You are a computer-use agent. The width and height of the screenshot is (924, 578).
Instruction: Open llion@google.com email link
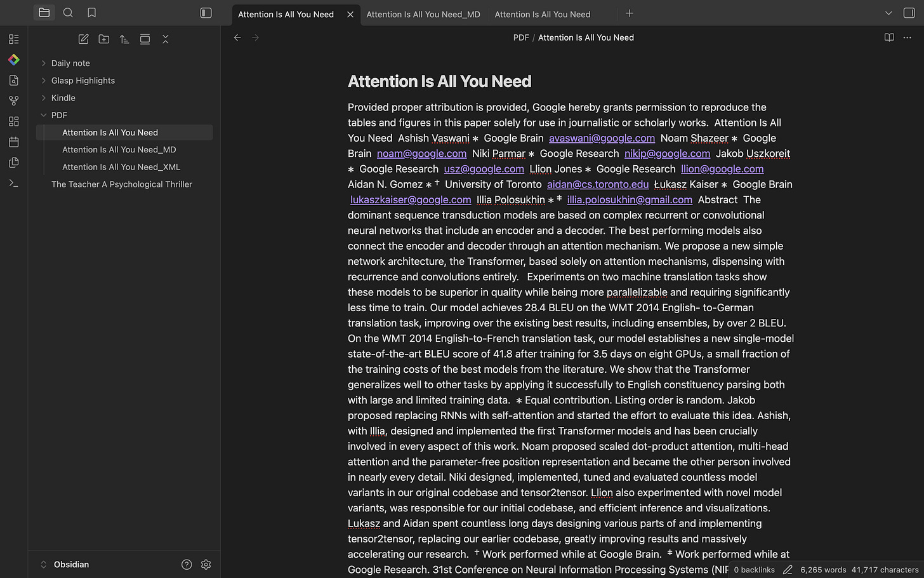point(722,169)
